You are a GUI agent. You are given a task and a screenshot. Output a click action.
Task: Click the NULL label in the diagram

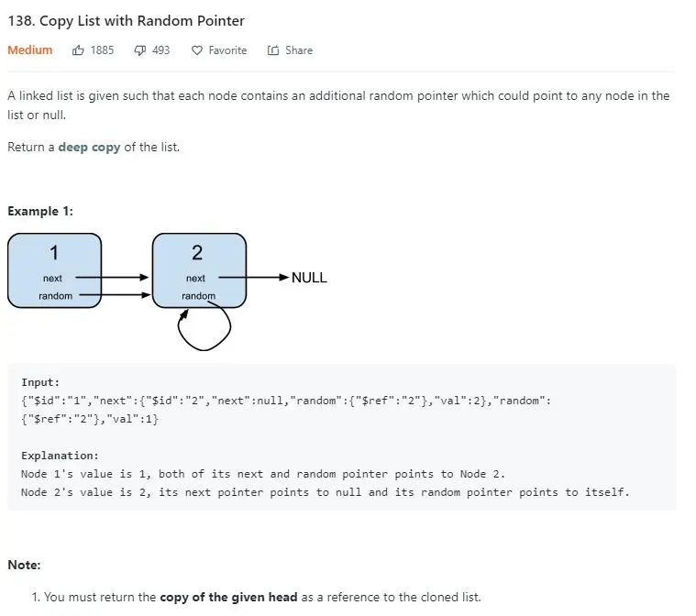[x=309, y=278]
